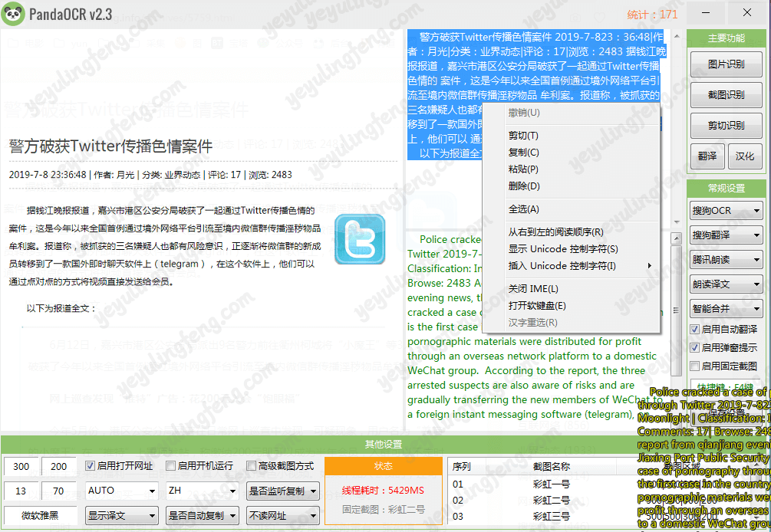Select 打开软键盘(E) menu entry

[x=571, y=306]
